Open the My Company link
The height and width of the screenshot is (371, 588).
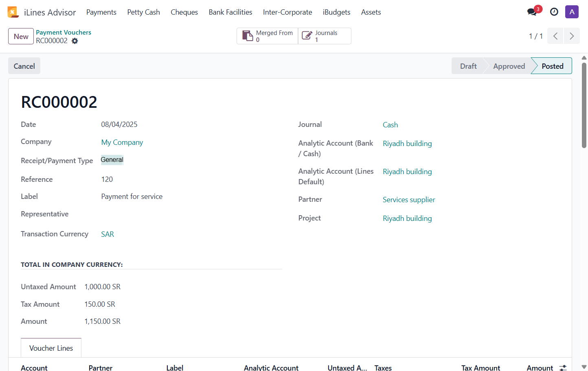[x=122, y=142]
